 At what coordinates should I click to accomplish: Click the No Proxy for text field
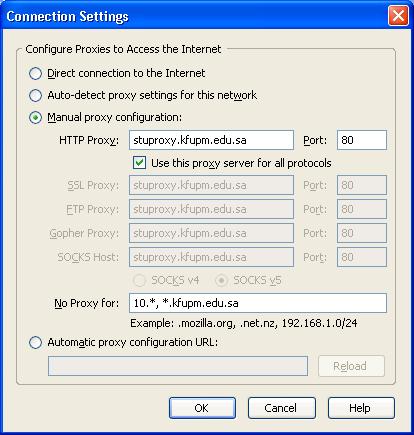tap(258, 303)
